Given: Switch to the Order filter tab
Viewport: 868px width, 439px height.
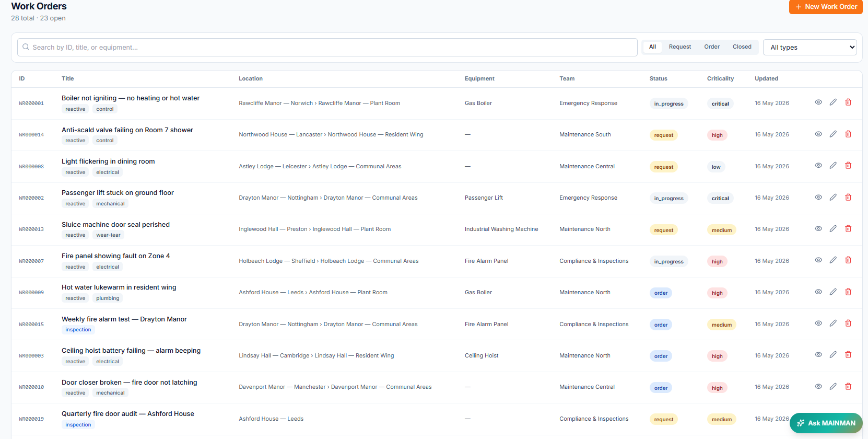Looking at the screenshot, I should 712,47.
